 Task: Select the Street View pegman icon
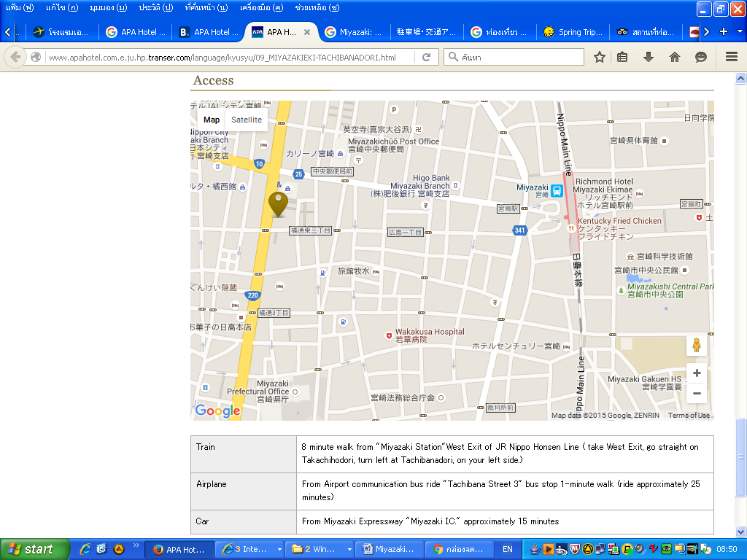[697, 345]
